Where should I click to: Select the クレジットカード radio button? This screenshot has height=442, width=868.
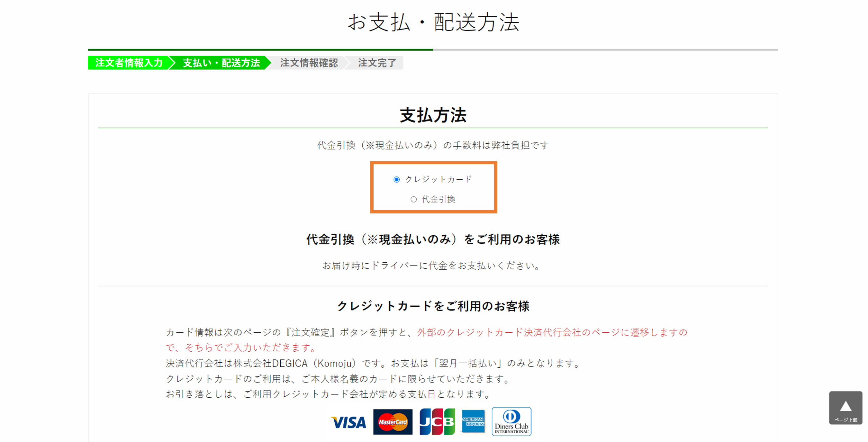point(396,180)
